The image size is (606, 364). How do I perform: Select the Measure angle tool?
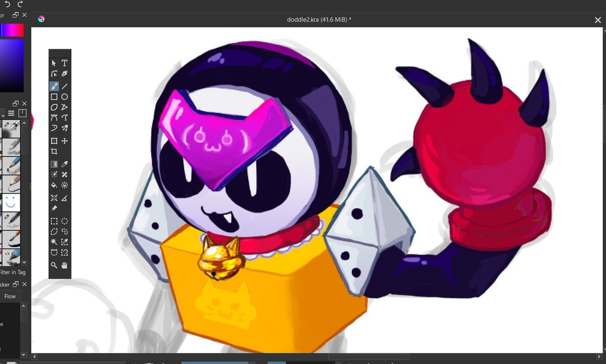pos(65,198)
